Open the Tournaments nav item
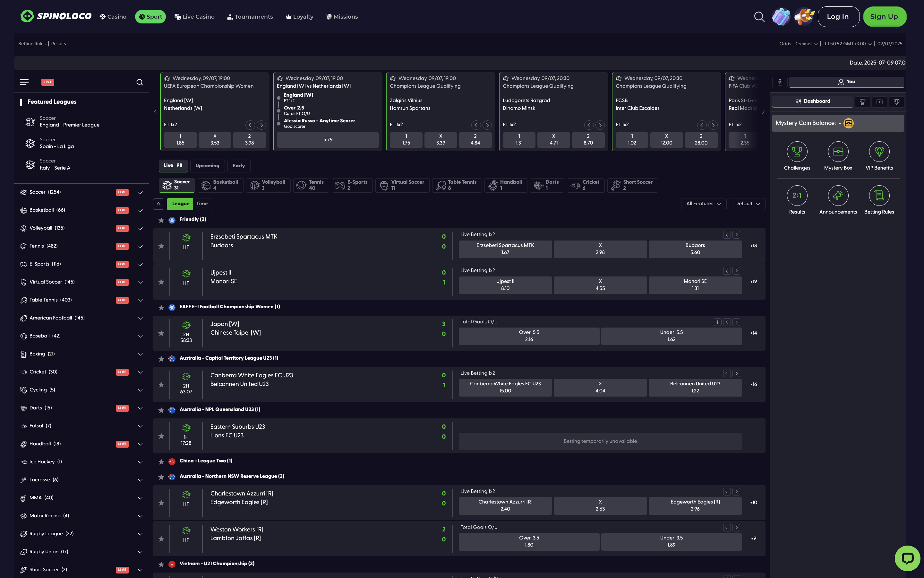The height and width of the screenshot is (578, 924). click(x=250, y=17)
